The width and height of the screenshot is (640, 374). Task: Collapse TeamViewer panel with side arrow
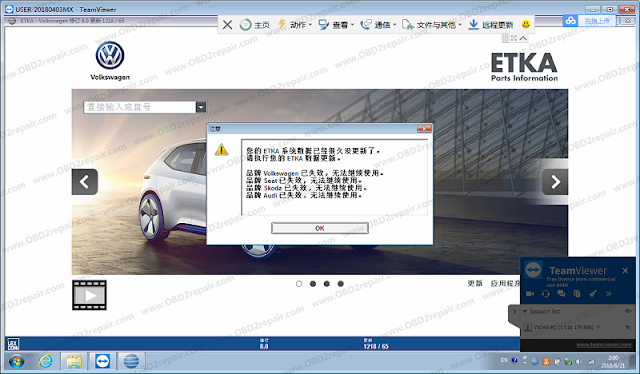coord(514,312)
